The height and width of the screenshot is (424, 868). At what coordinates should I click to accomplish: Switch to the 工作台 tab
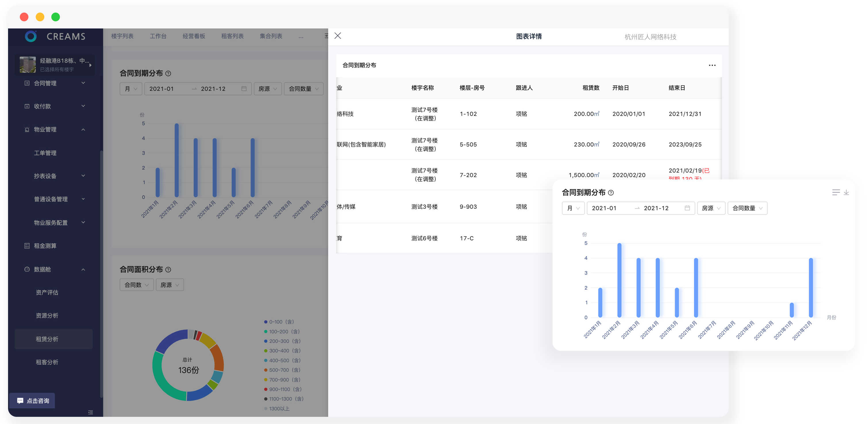point(158,36)
